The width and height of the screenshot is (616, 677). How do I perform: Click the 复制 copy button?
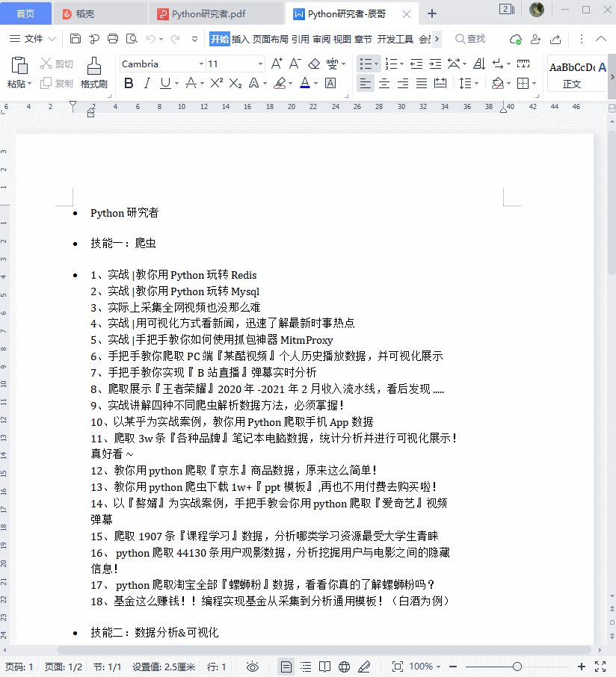click(57, 83)
